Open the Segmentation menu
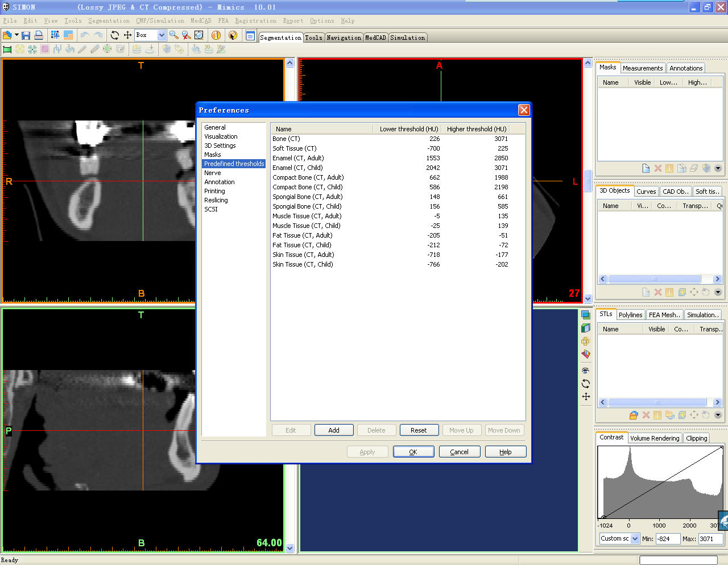728x565 pixels. click(109, 20)
